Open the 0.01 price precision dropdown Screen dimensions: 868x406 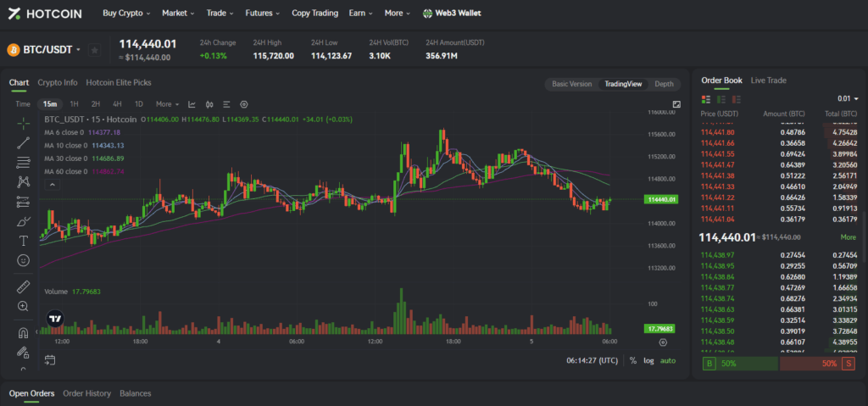[848, 99]
